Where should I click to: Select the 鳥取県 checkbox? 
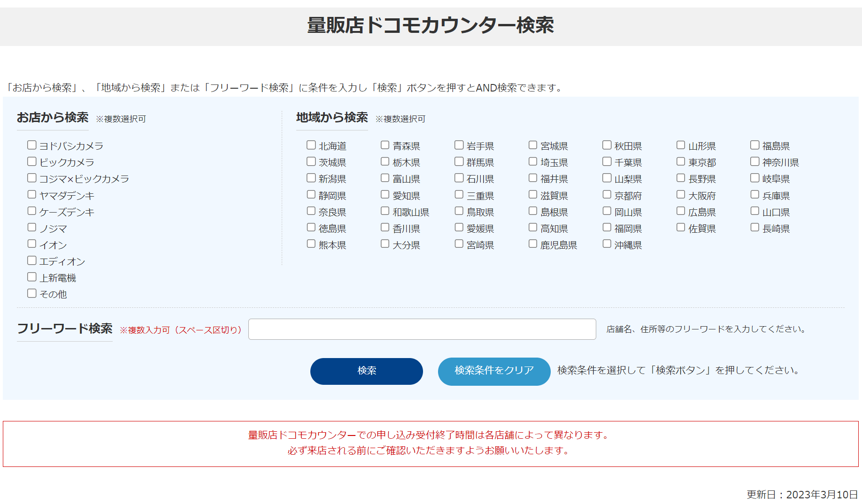459,211
